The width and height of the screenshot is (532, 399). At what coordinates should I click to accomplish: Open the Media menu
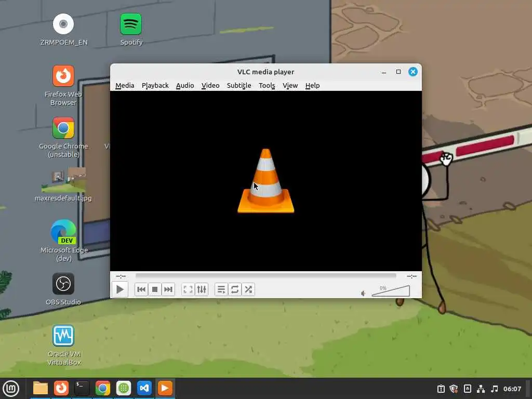coord(125,86)
